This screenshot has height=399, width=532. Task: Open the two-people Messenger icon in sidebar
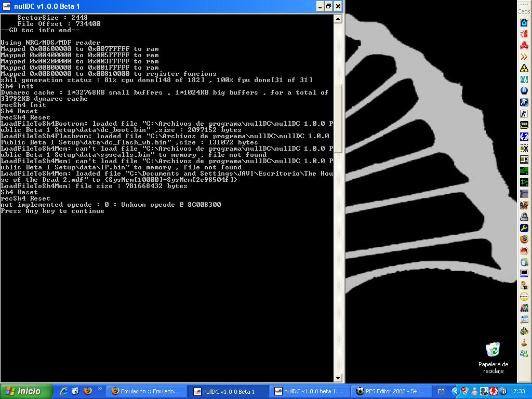click(x=524, y=354)
